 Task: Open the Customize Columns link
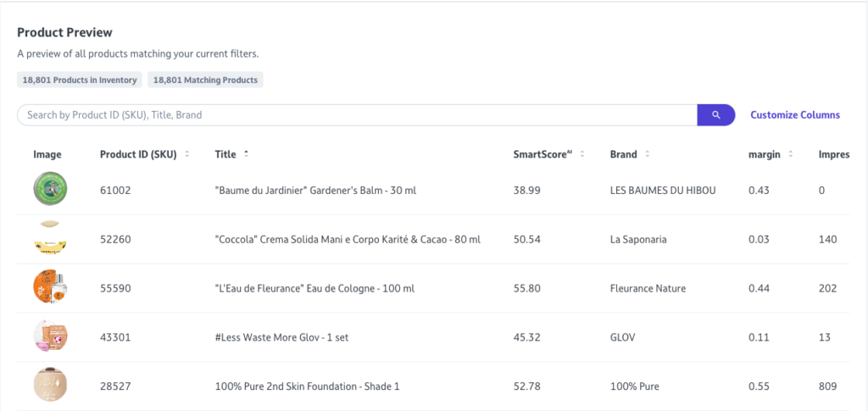794,114
